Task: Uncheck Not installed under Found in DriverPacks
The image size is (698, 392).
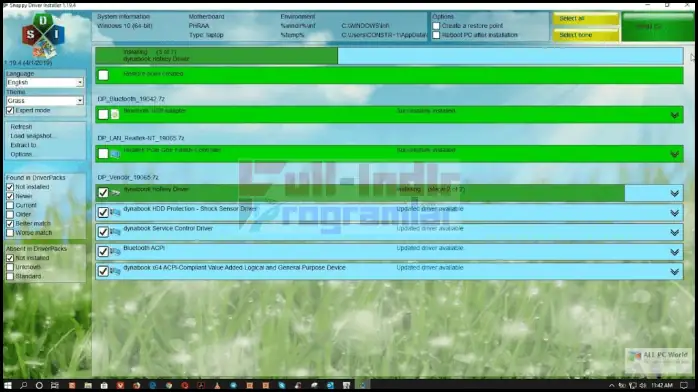Action: click(10, 187)
